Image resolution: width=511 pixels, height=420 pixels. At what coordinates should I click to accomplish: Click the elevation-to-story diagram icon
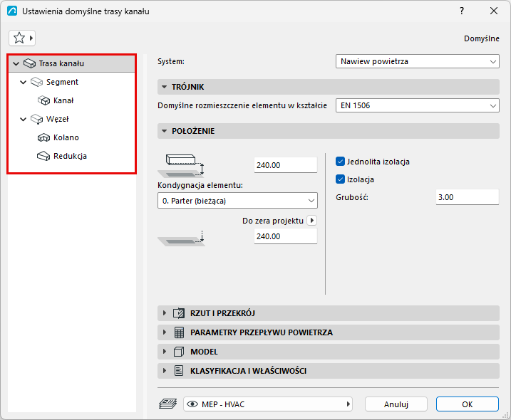click(182, 166)
